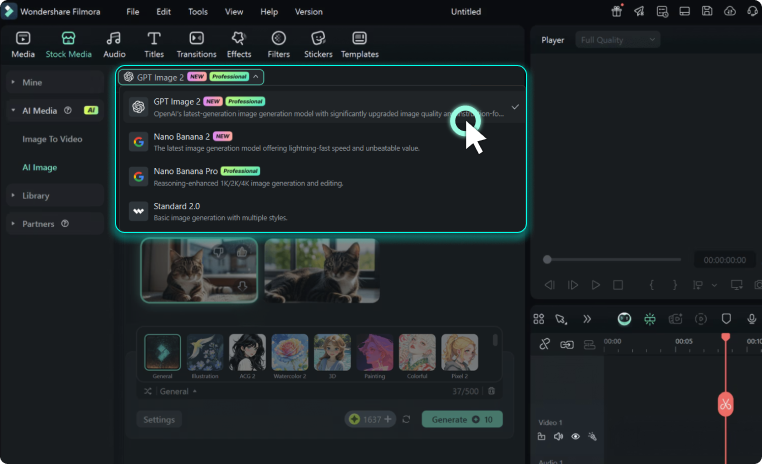Image resolution: width=762 pixels, height=464 pixels.
Task: Click the Generate button
Action: [x=462, y=419]
